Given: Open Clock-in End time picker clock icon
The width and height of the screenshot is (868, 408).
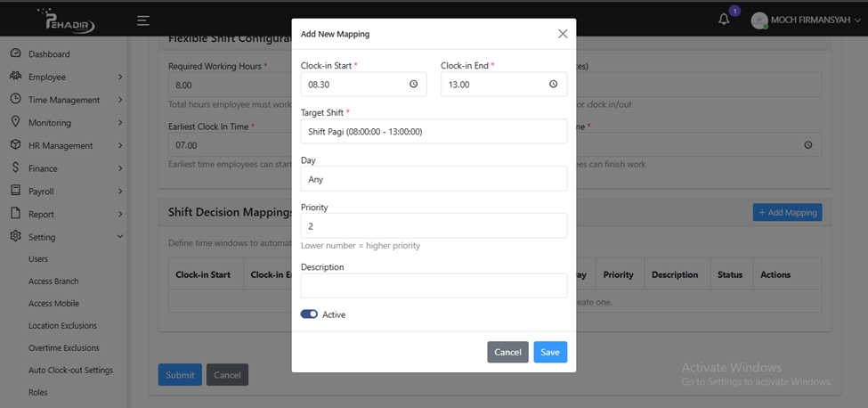Looking at the screenshot, I should [x=553, y=84].
